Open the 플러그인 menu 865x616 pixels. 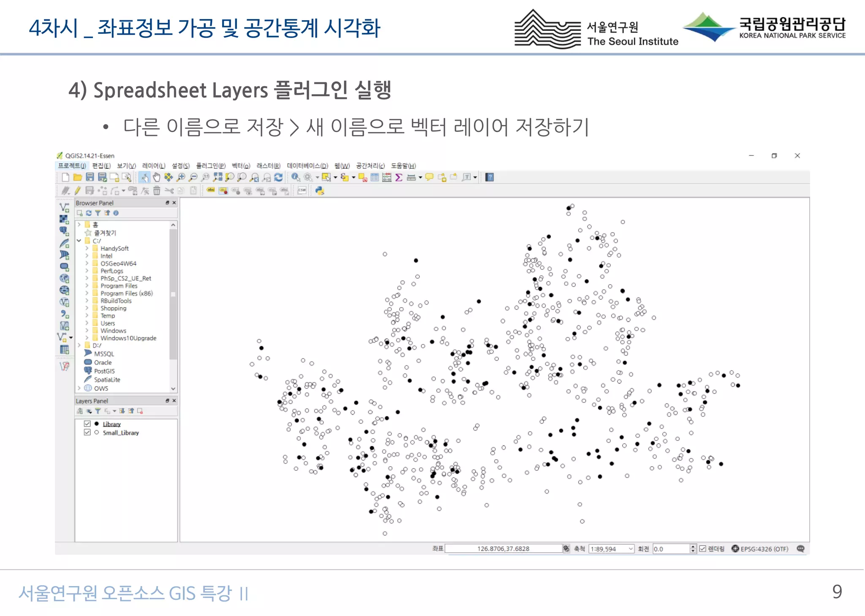click(x=211, y=166)
